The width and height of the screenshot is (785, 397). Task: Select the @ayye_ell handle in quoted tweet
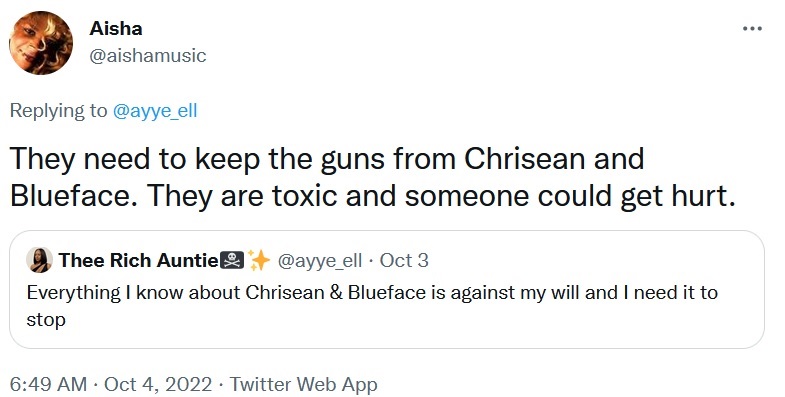[319, 260]
